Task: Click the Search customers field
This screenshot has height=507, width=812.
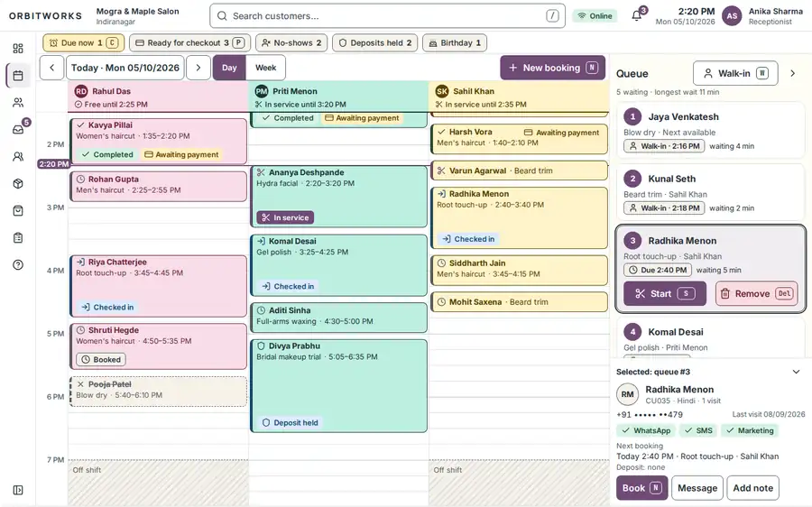Action: coord(387,16)
